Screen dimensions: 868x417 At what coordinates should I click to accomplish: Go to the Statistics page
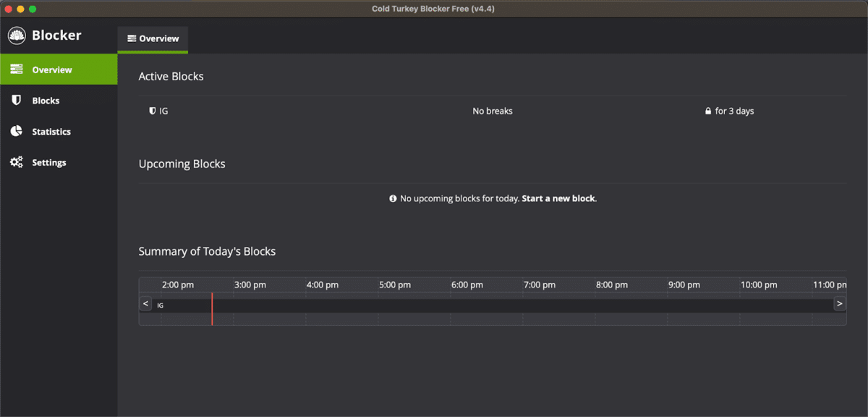[59, 132]
